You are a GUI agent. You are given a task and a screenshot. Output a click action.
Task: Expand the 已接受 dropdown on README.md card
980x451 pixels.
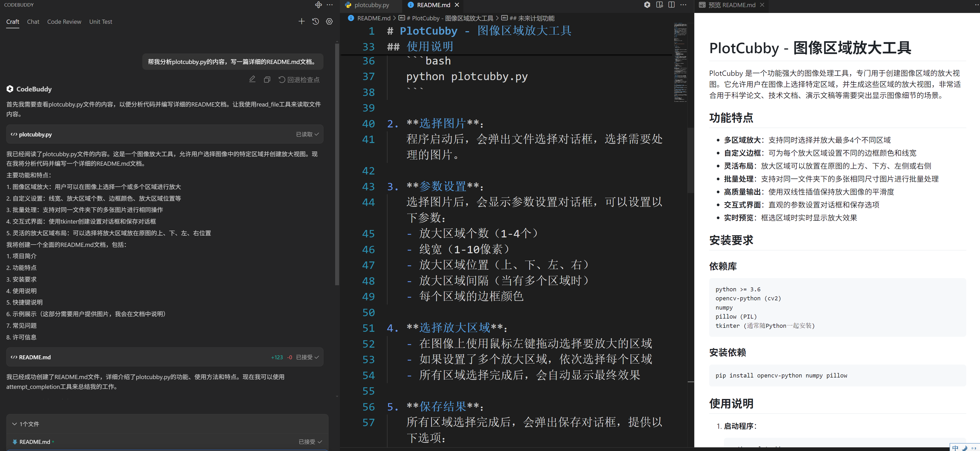click(x=307, y=357)
